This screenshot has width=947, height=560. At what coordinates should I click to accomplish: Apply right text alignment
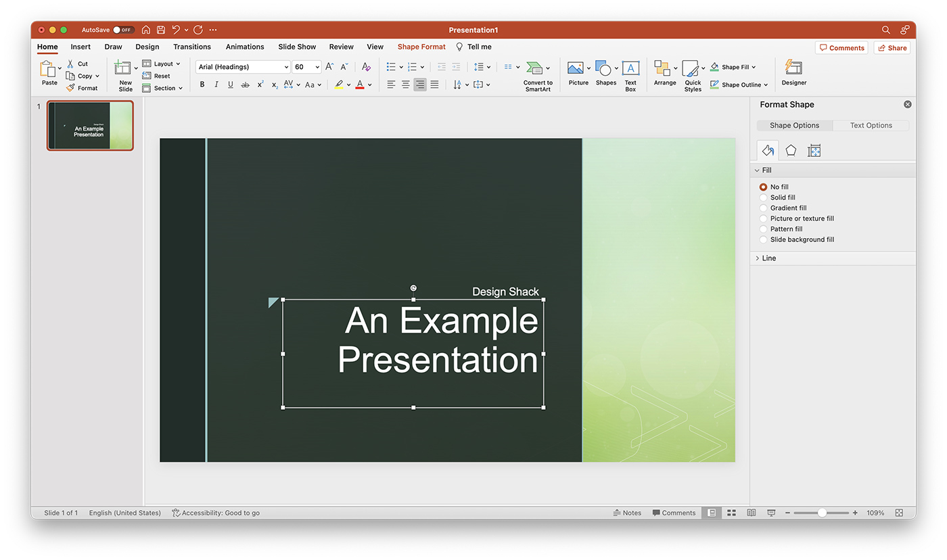click(x=420, y=85)
